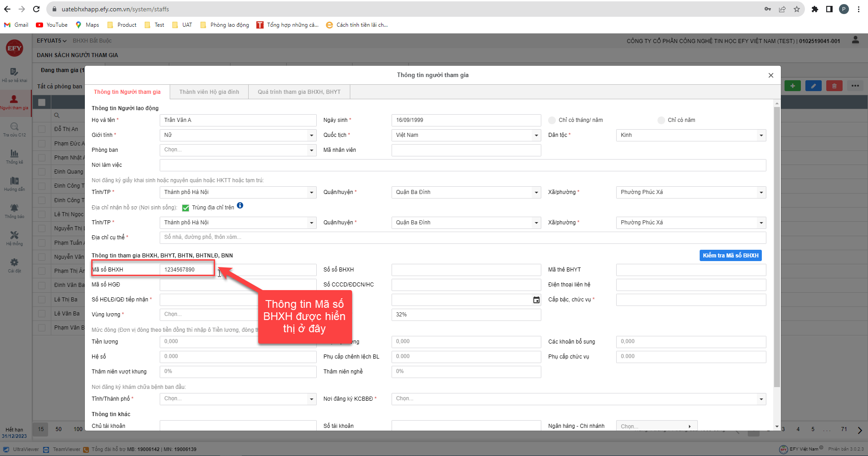Image resolution: width=868 pixels, height=456 pixels.
Task: Open Thống kê sidebar icon
Action: click(15, 156)
